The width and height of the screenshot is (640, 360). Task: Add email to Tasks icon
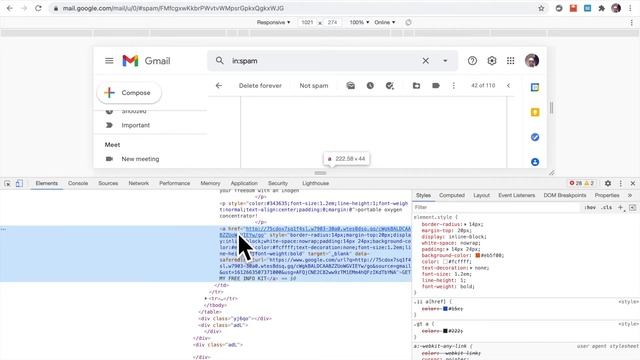pyautogui.click(x=390, y=85)
